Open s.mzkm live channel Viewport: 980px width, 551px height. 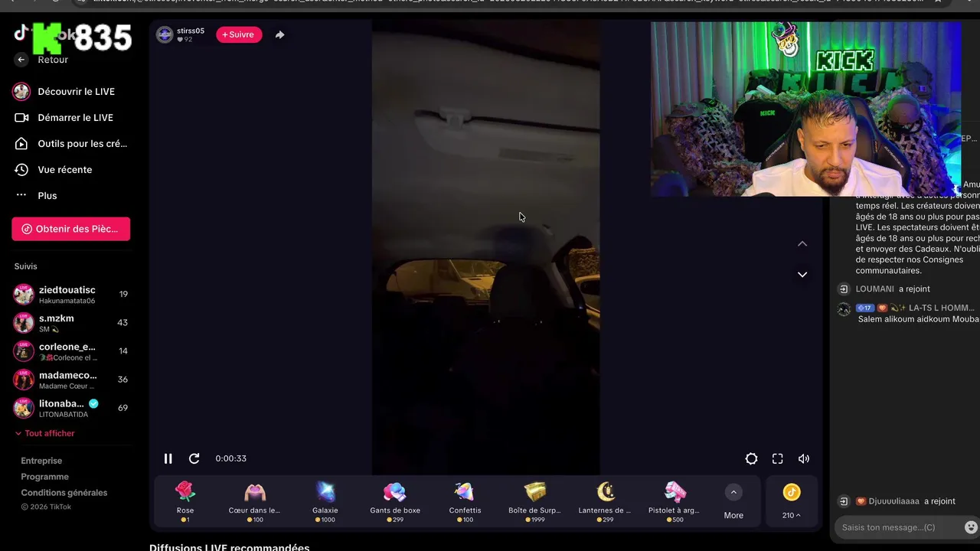point(70,323)
